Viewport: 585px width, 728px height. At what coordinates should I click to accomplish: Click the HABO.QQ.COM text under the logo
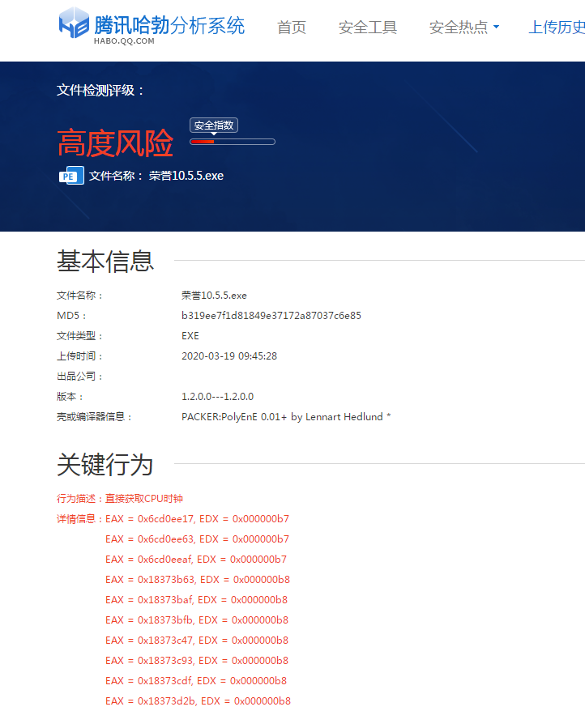pos(124,41)
